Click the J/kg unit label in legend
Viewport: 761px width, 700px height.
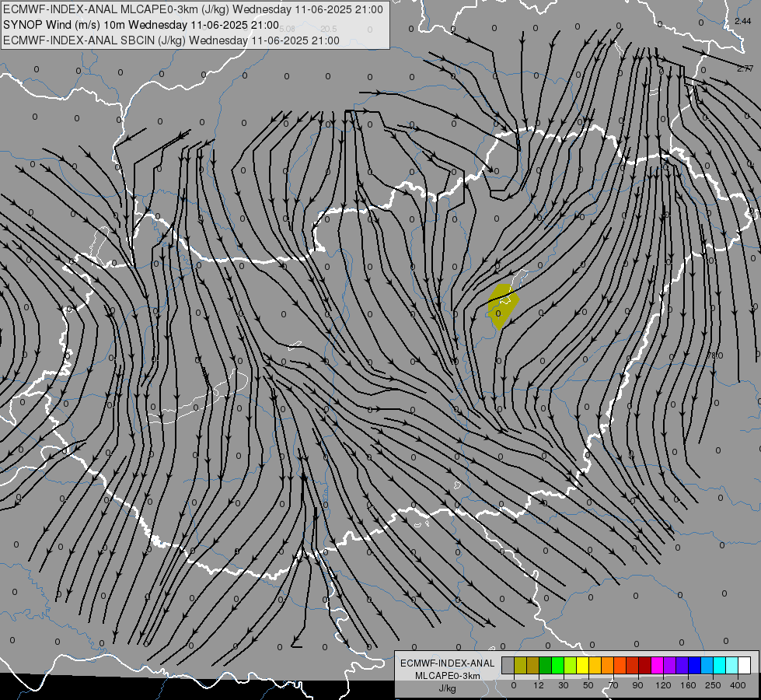click(448, 688)
